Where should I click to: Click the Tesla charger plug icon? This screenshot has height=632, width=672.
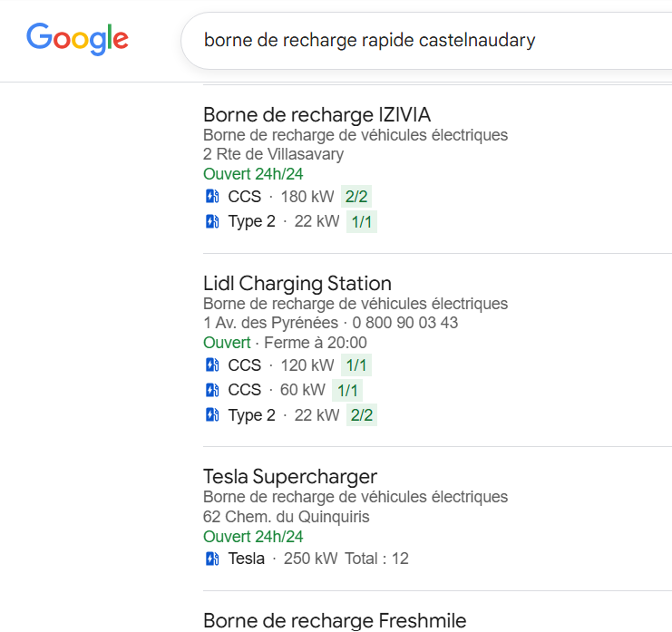coord(212,559)
